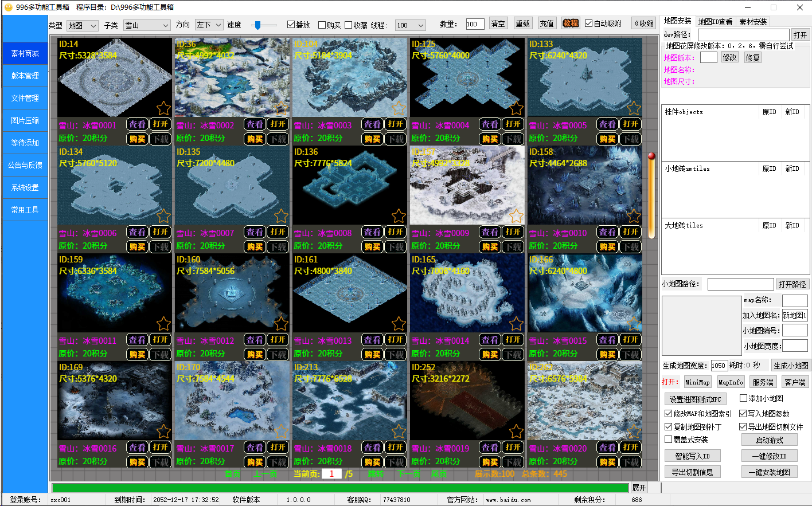Click 购买 for 冰雪0001

[x=137, y=139]
